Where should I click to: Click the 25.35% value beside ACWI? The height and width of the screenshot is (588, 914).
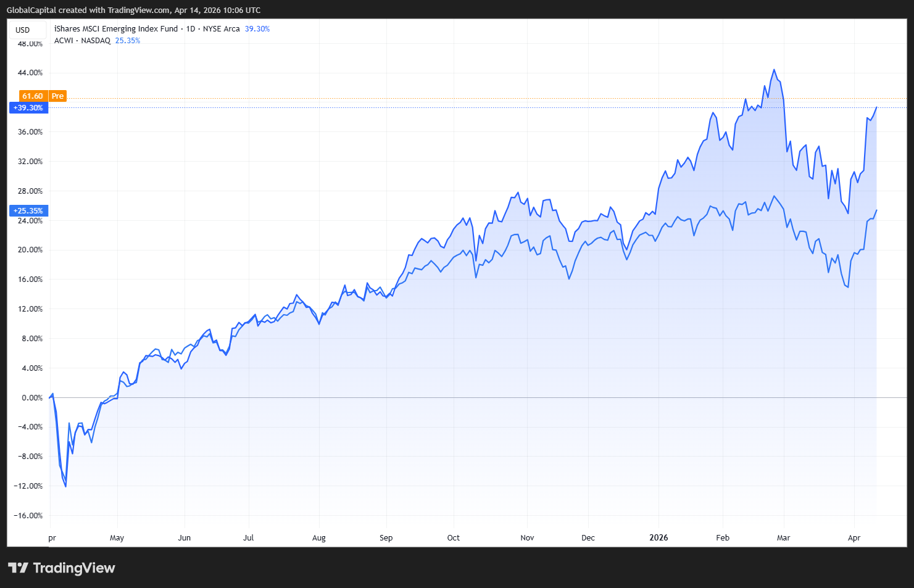(x=128, y=41)
